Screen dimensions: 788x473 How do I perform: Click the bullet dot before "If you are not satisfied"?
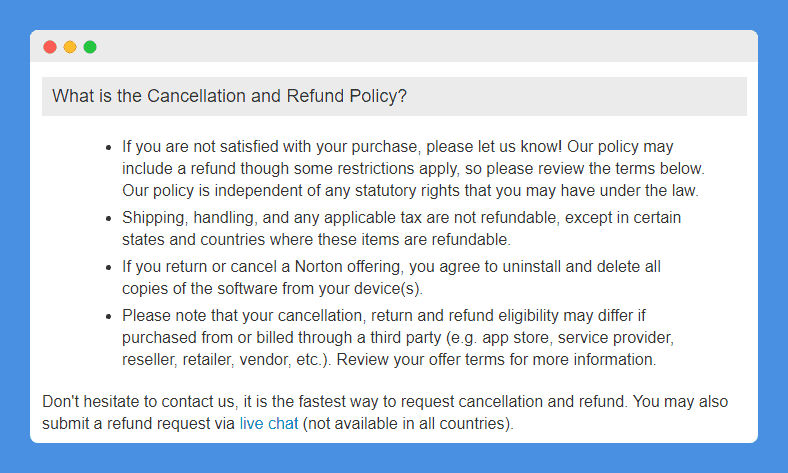(109, 148)
